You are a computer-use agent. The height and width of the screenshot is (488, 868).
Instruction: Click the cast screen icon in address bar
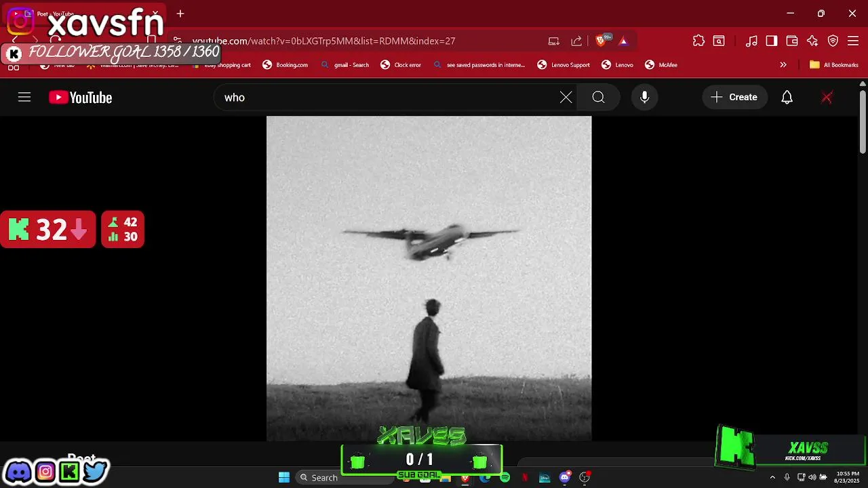(x=554, y=41)
